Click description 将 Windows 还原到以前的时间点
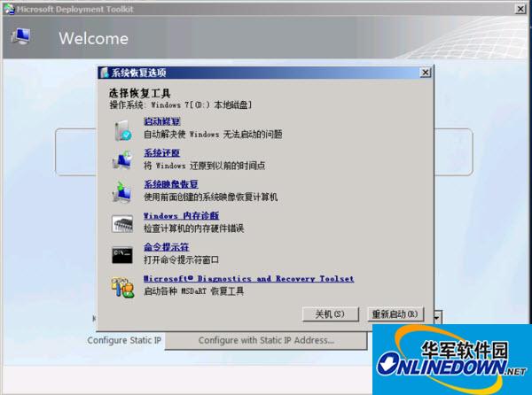This screenshot has width=532, height=395. [x=205, y=166]
